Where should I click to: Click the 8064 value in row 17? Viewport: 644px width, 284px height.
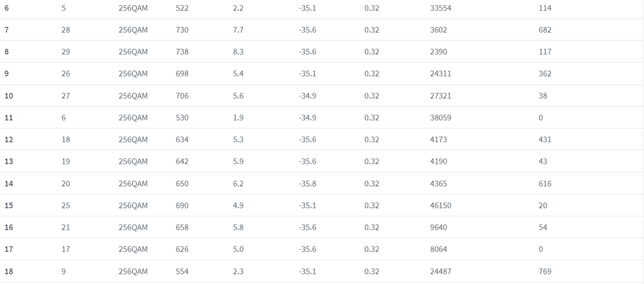[438, 249]
